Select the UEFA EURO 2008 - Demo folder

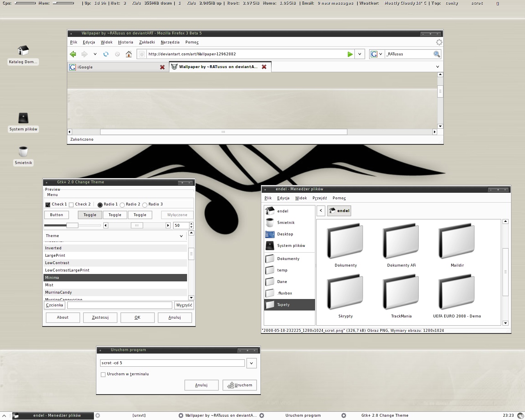457,296
